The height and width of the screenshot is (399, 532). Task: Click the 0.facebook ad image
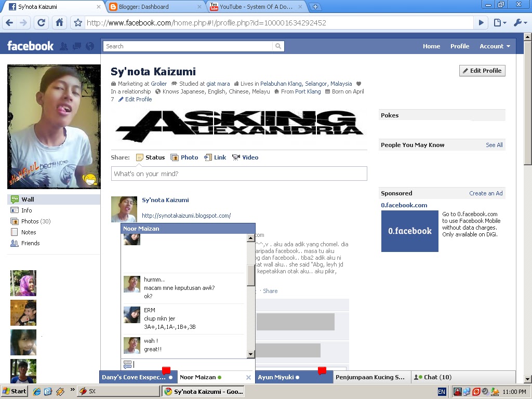(x=409, y=231)
